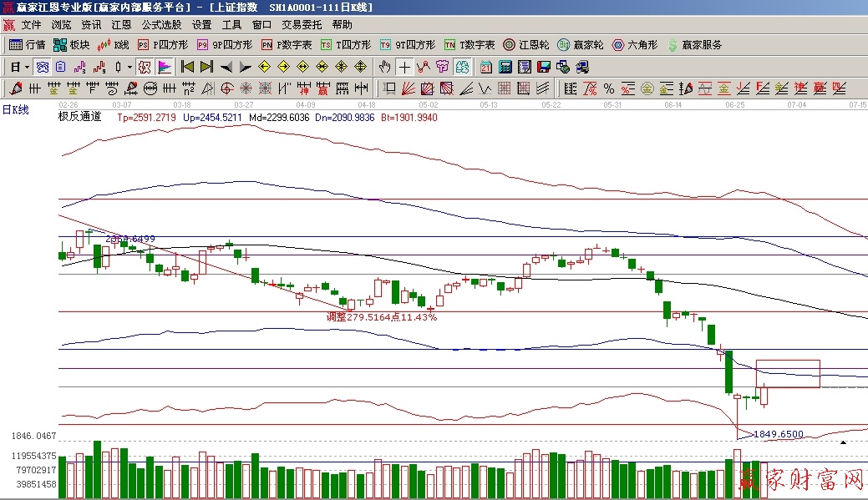Screen dimensions: 868x500
Task: Toggle the flag marker button
Action: pos(165,67)
